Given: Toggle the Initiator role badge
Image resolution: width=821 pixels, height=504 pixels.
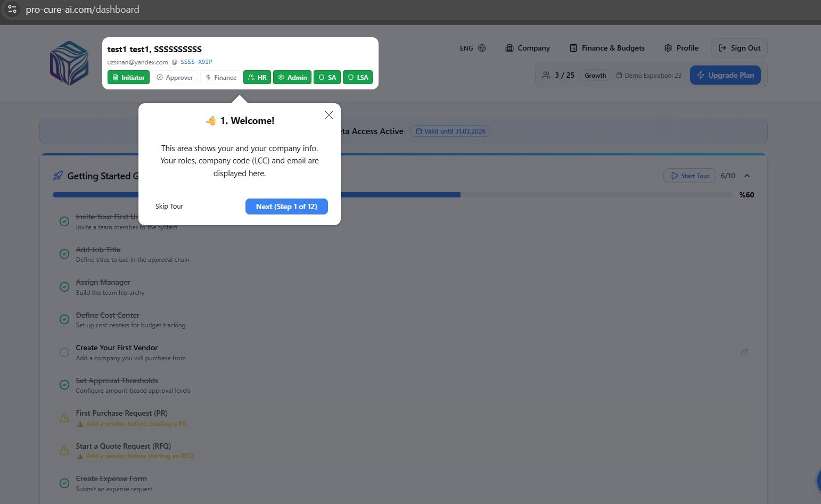Looking at the screenshot, I should (x=128, y=77).
